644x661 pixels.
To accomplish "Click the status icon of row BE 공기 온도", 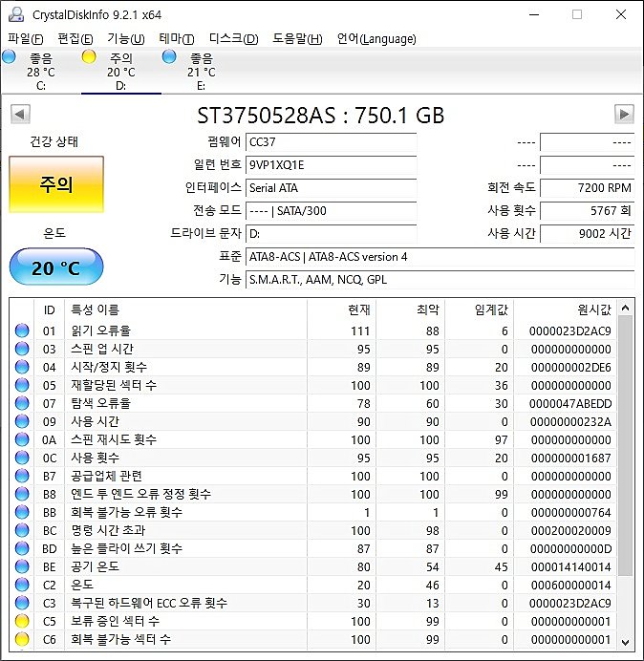I will point(22,566).
